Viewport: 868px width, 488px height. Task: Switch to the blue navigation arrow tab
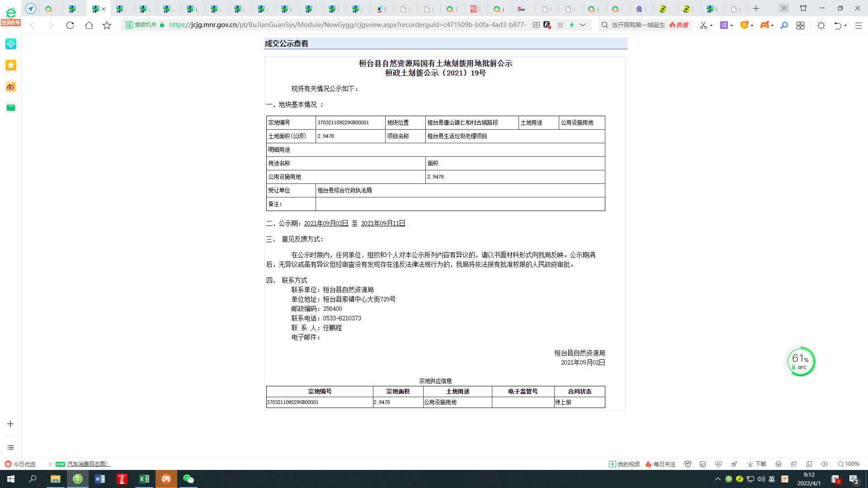tap(31, 9)
